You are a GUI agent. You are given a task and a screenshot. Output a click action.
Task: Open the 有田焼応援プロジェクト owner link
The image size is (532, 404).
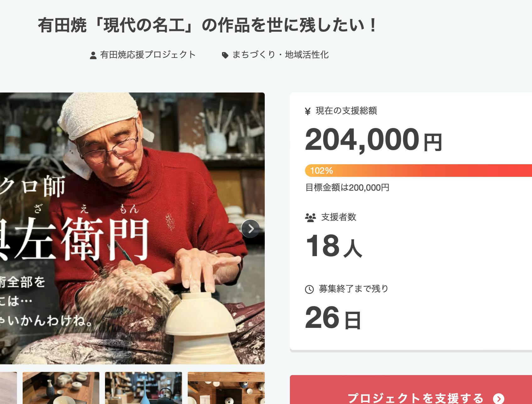pos(148,55)
